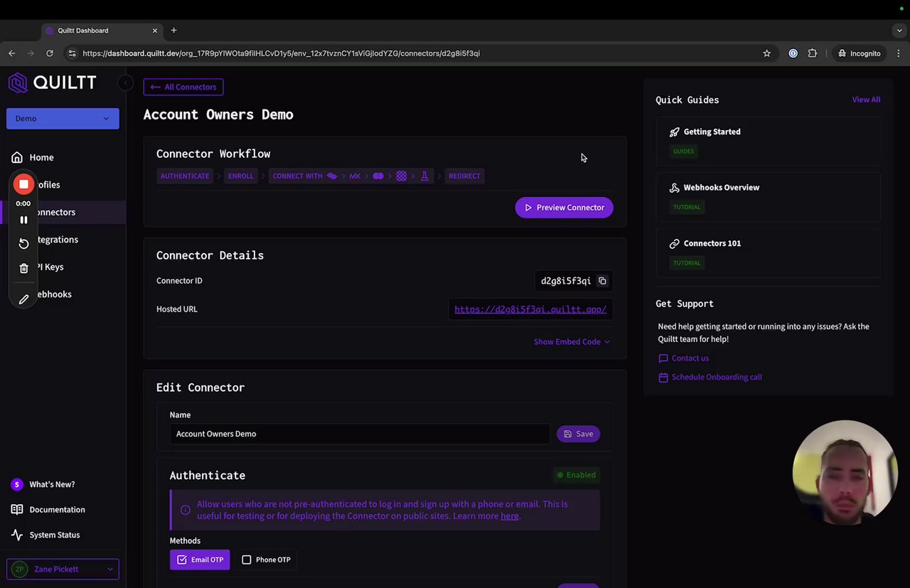Restart the recording with the undo icon
This screenshot has width=910, height=588.
(23, 244)
